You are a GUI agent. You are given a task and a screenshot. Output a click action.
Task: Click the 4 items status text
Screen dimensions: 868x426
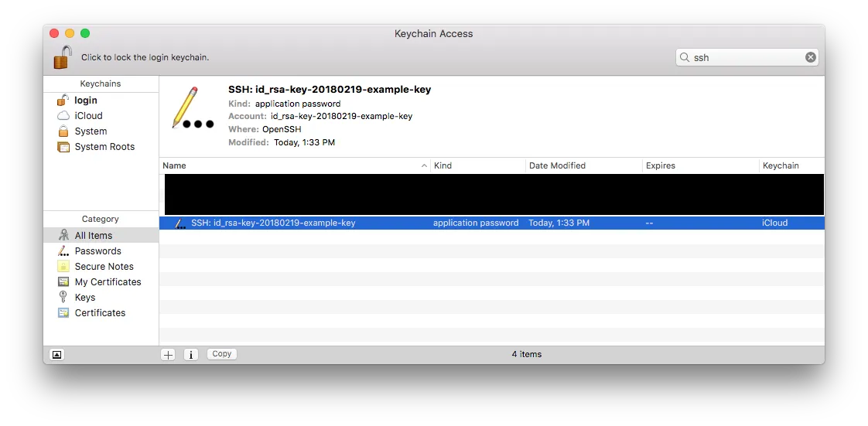tap(526, 354)
